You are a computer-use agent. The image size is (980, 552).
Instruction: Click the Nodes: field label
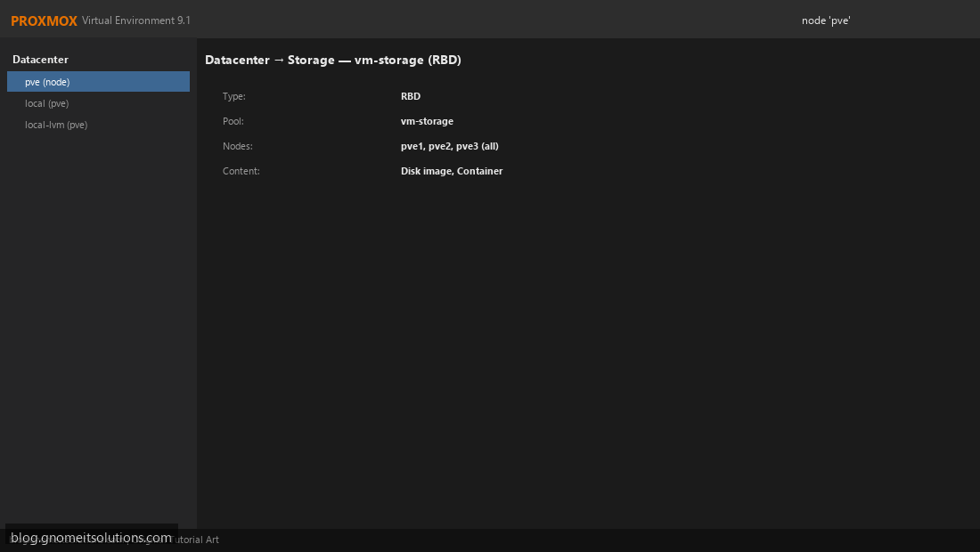pyautogui.click(x=238, y=146)
